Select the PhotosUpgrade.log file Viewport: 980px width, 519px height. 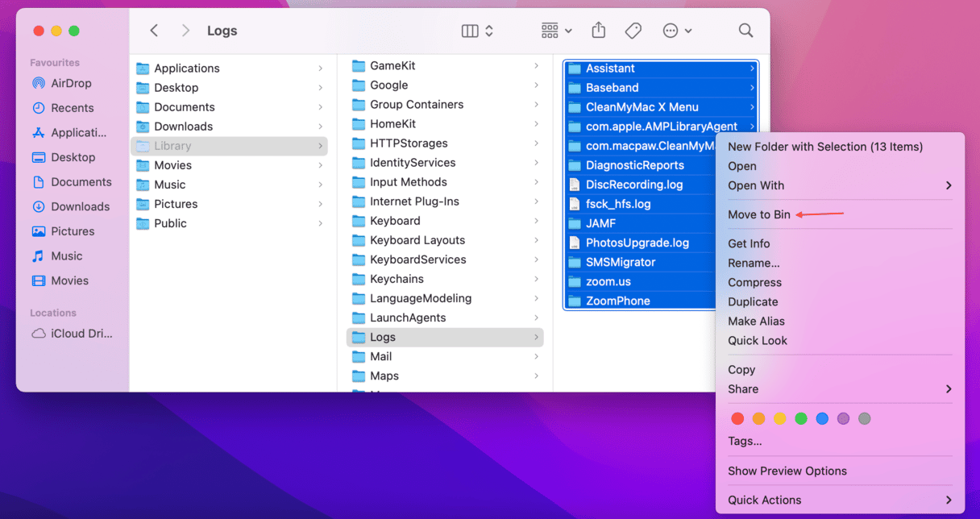coord(640,243)
